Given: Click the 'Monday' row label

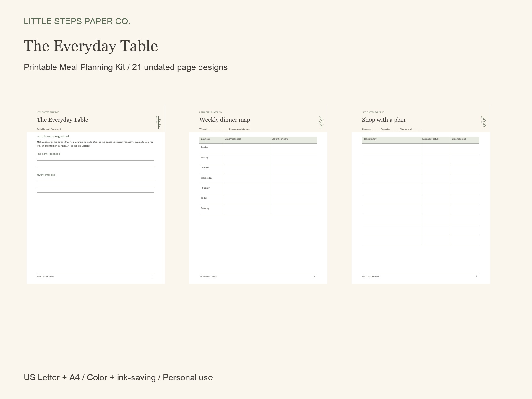Looking at the screenshot, I should coord(205,158).
